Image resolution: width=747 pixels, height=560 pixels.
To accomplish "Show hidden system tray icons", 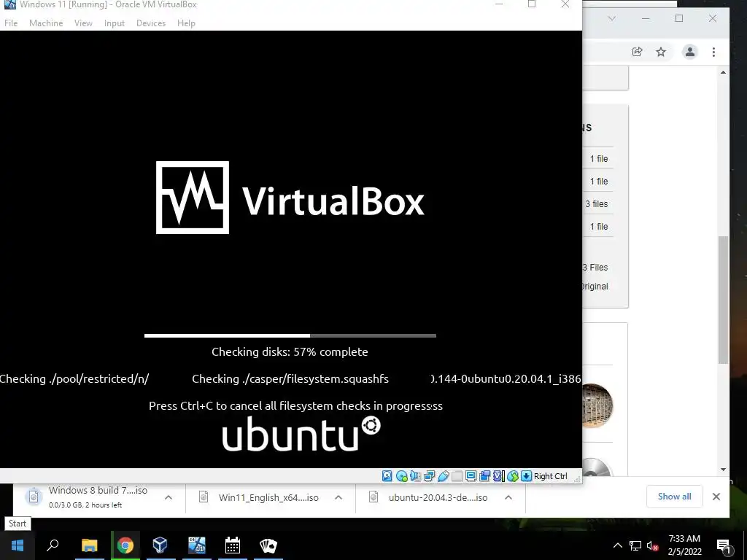I will pos(617,545).
